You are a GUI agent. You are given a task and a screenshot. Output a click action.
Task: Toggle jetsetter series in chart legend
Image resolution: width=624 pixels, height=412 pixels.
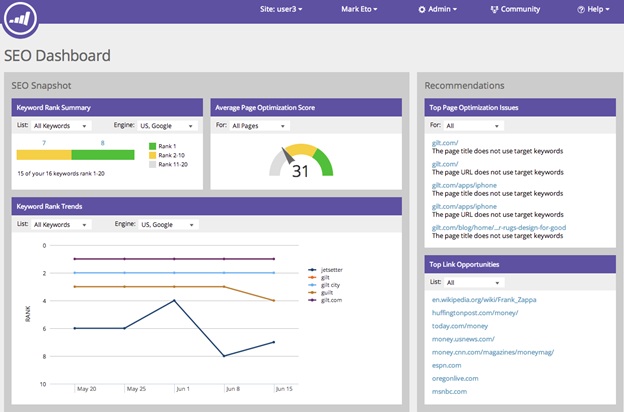coord(325,270)
